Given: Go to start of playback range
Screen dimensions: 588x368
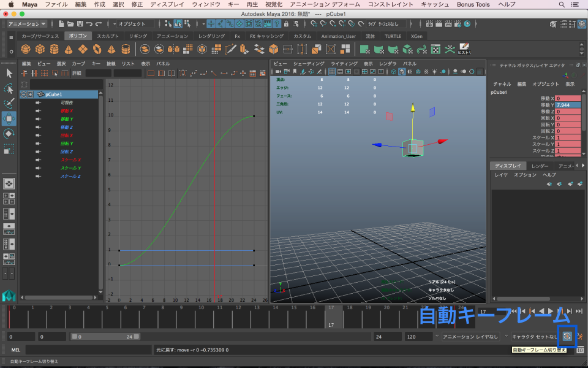Looking at the screenshot, I should 513,312.
